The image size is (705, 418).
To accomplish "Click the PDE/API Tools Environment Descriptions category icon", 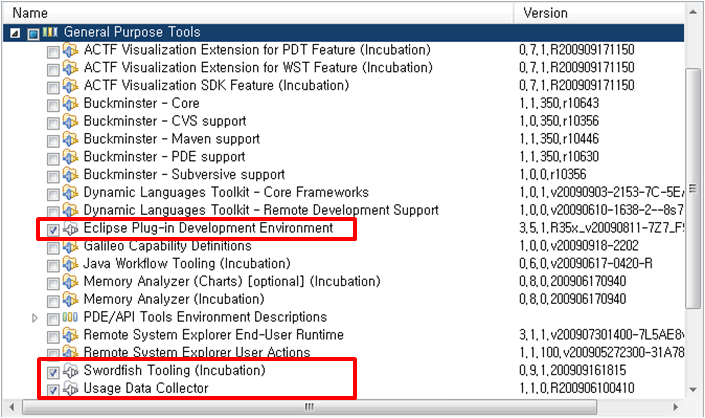I will tap(70, 318).
